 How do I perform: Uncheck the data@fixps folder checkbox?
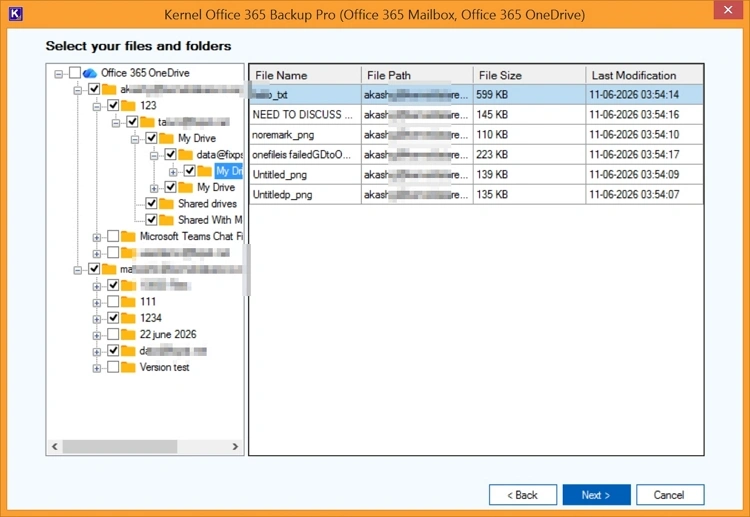point(170,154)
